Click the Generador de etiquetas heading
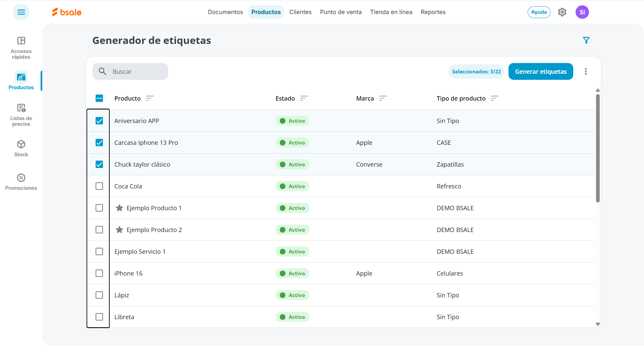This screenshot has width=644, height=346. [x=152, y=40]
